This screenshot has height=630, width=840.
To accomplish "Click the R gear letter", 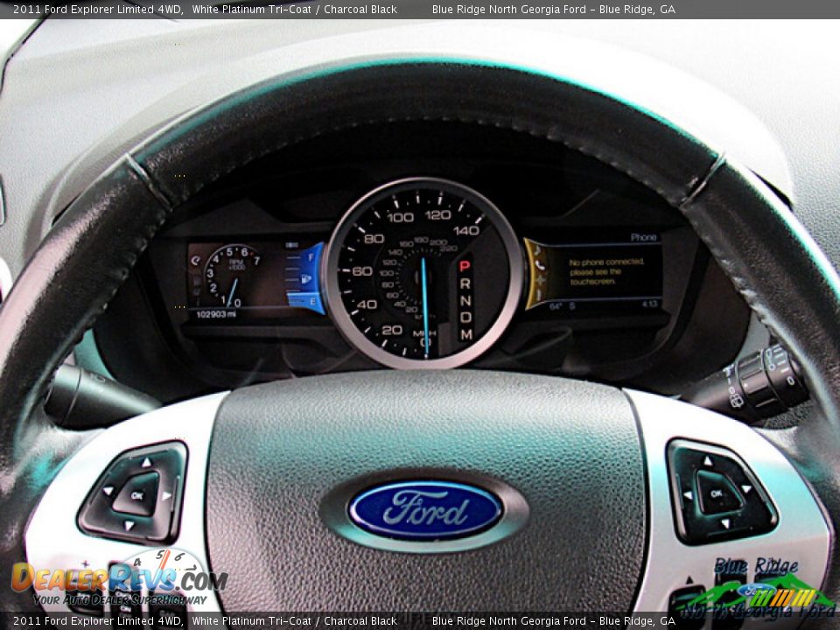I will click(465, 283).
